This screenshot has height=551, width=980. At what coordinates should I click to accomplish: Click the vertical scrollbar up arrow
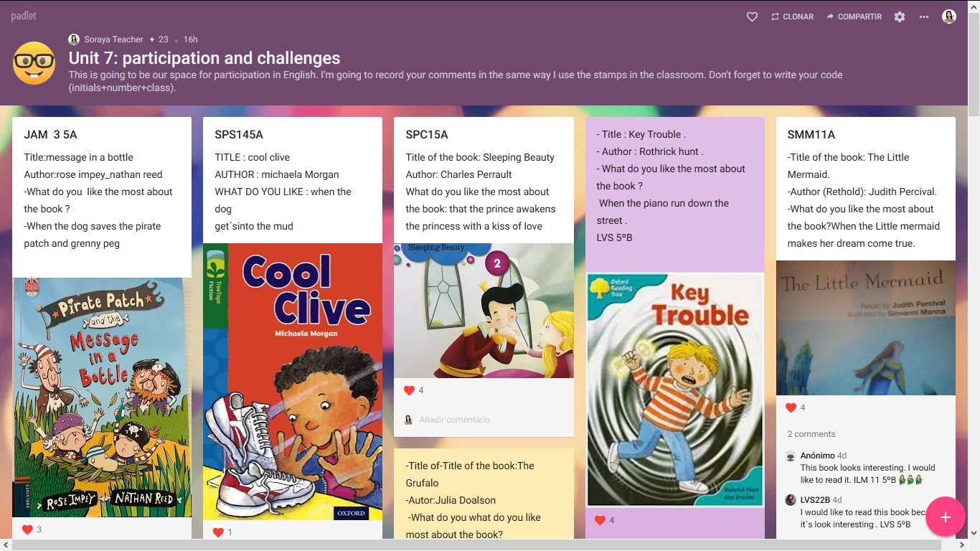click(974, 6)
